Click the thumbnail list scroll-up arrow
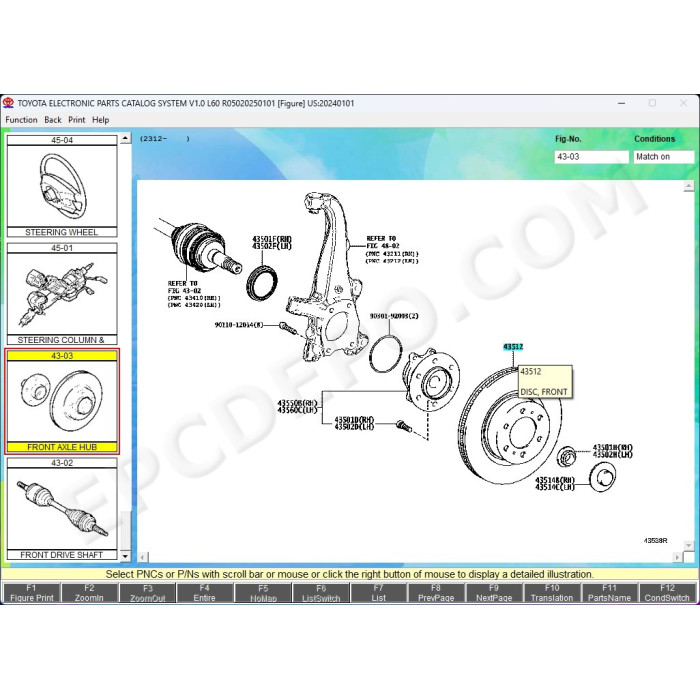 (x=125, y=140)
